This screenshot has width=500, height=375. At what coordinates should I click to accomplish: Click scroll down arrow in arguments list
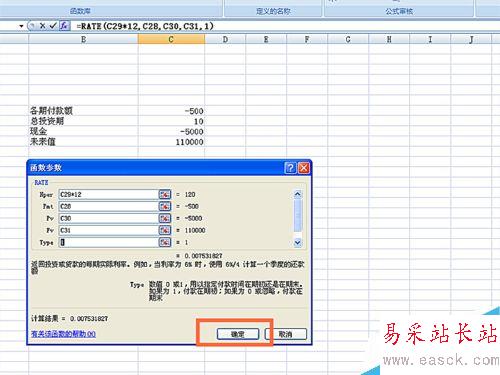pos(298,243)
